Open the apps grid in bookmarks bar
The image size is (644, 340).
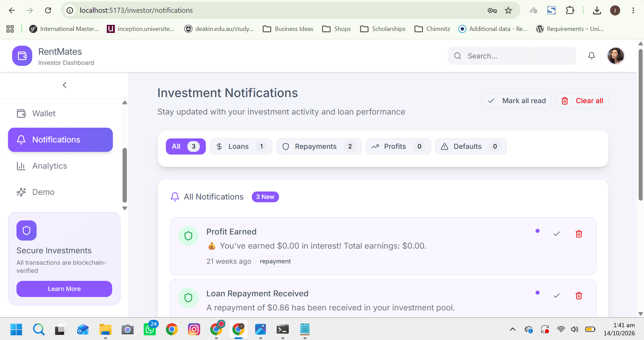[10, 29]
